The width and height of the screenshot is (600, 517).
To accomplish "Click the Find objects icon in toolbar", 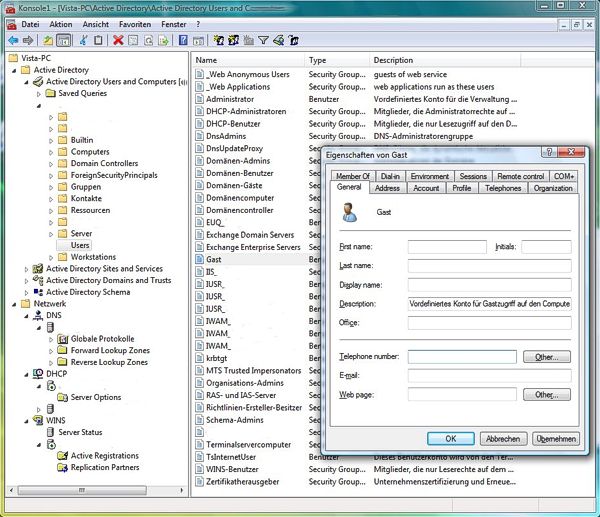I will (x=278, y=40).
